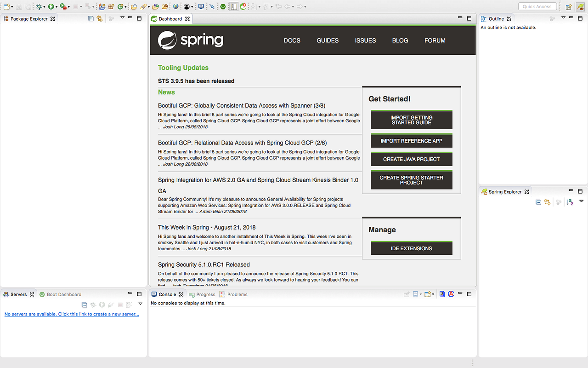The image size is (588, 368).
Task: Expand the New wizard dropdown arrow
Action: pos(11,6)
